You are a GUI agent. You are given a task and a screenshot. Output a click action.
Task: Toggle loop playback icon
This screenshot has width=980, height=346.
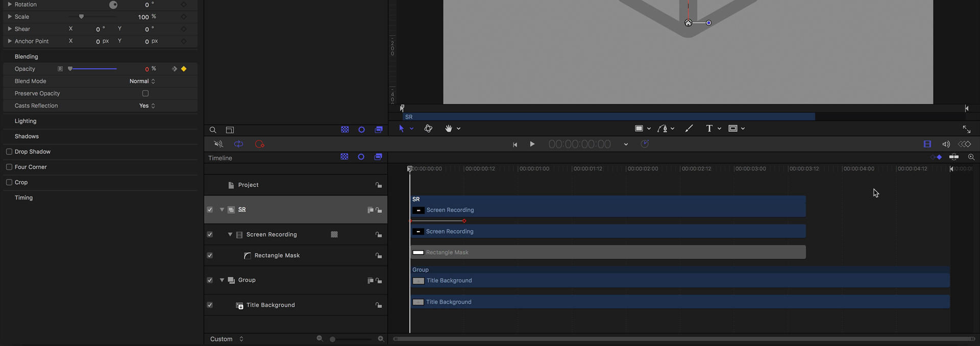pos(238,144)
